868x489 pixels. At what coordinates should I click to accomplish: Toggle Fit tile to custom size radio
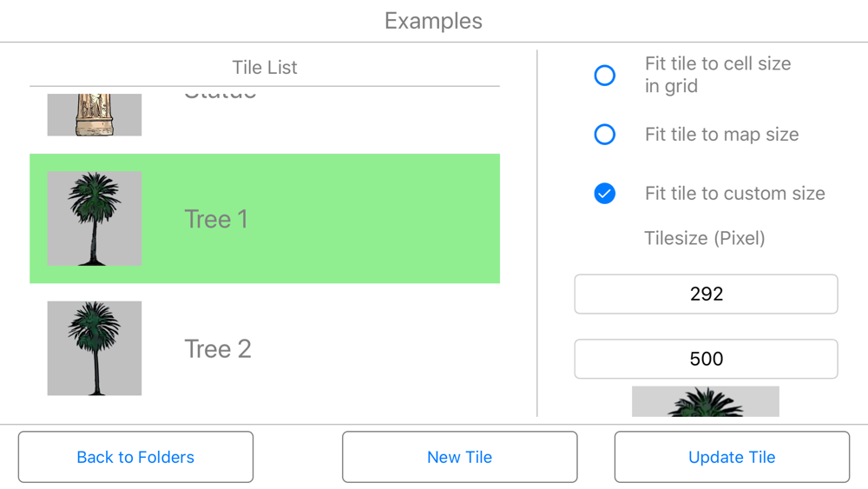(x=604, y=194)
